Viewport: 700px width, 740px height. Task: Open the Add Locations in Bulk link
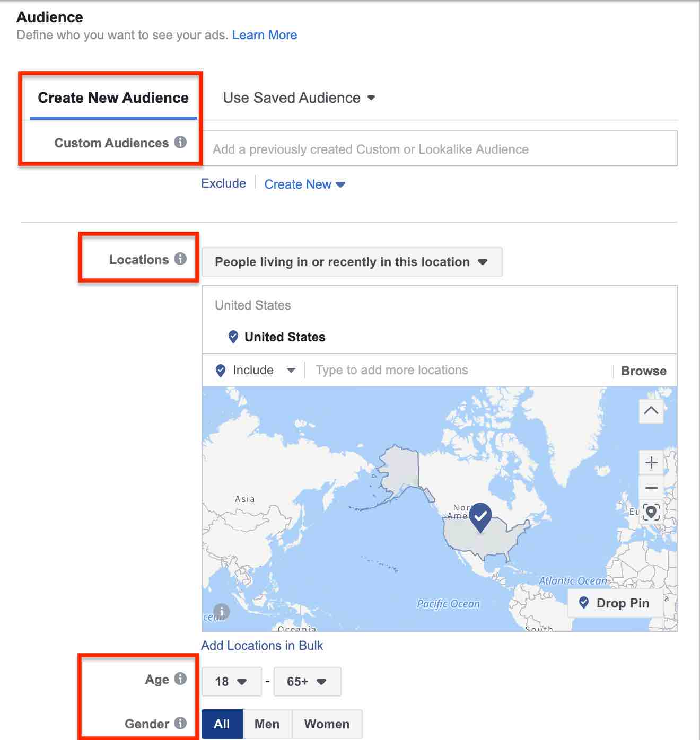point(262,645)
